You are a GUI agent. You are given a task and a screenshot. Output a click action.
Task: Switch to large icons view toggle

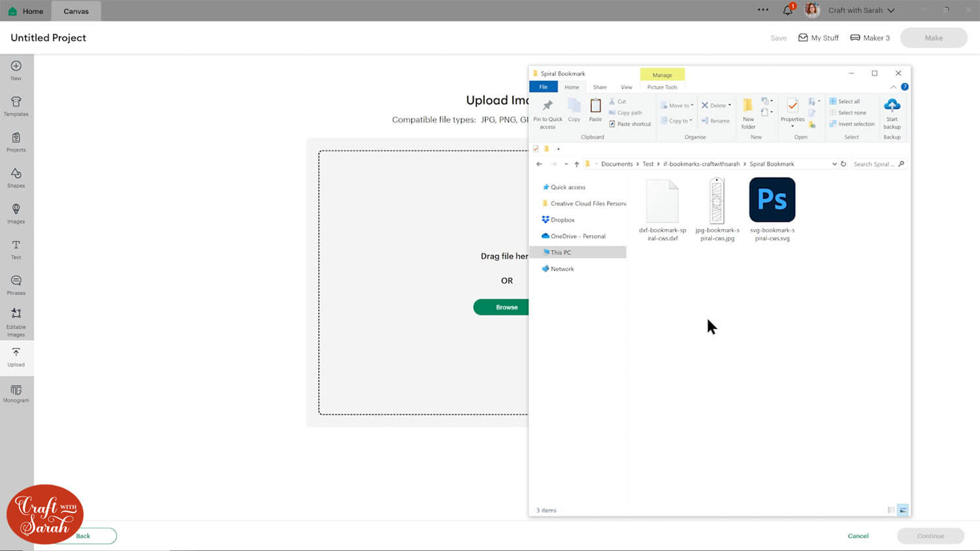pos(903,510)
